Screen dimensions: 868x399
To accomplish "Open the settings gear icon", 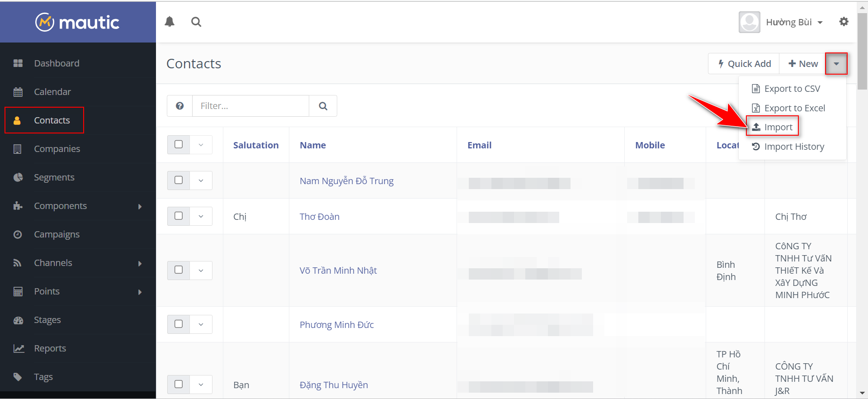I will [x=844, y=22].
